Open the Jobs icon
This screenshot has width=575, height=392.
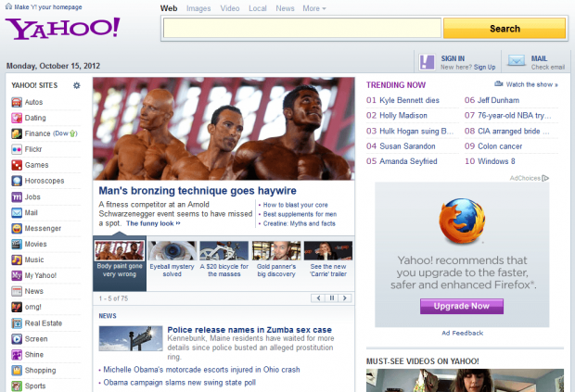[17, 197]
